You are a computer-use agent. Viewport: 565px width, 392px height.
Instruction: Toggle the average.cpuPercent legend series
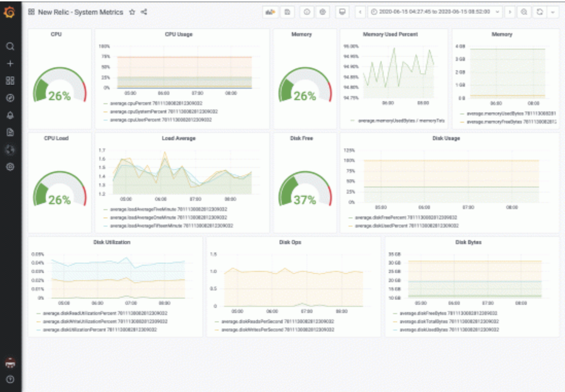click(156, 103)
